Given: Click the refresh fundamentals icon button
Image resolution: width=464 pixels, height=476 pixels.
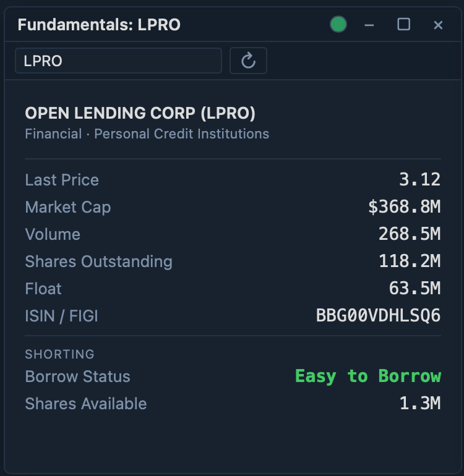Looking at the screenshot, I should [x=248, y=61].
